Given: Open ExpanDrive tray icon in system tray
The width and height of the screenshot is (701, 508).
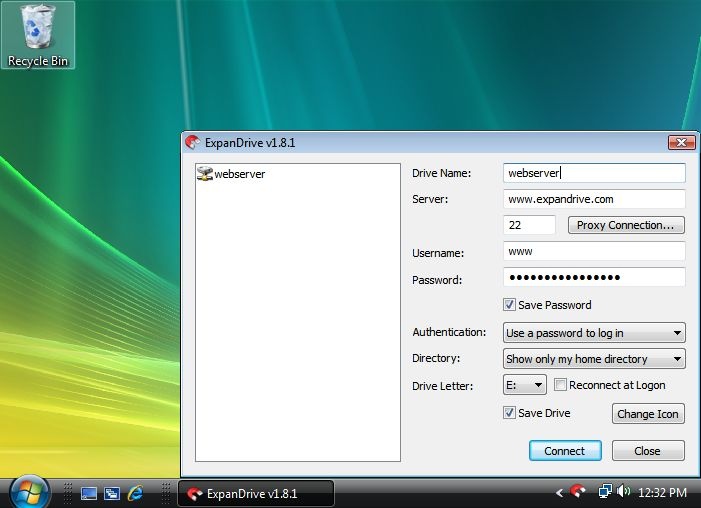Looking at the screenshot, I should (578, 491).
